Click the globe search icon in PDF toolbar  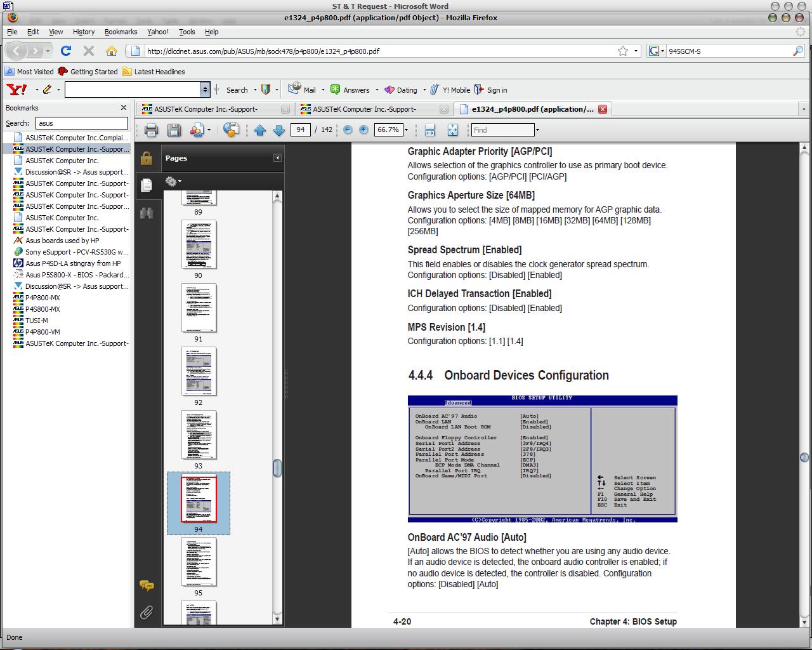pyautogui.click(x=232, y=130)
